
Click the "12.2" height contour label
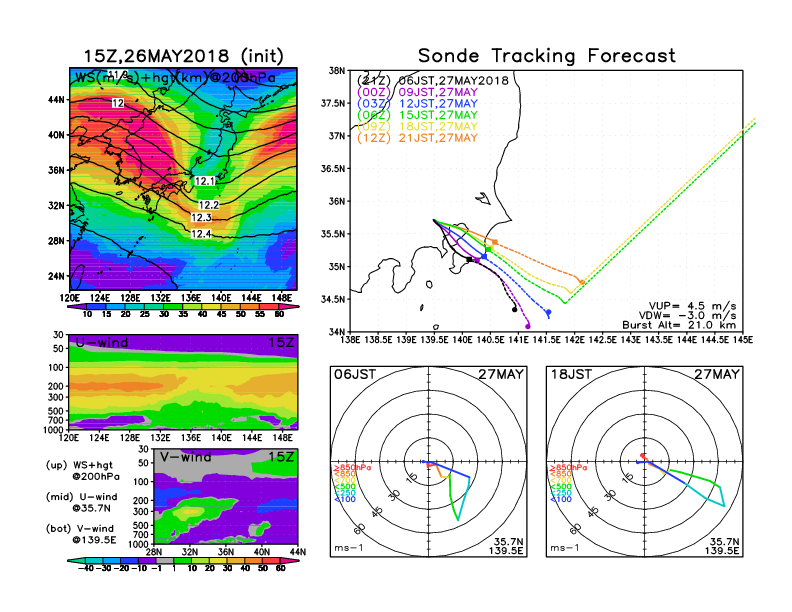pos(209,205)
